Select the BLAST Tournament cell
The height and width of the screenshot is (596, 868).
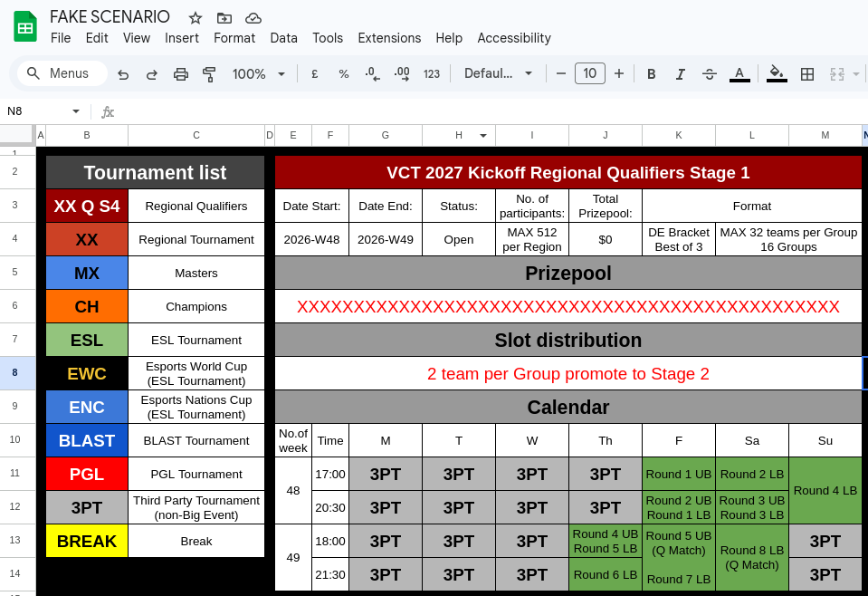[196, 440]
